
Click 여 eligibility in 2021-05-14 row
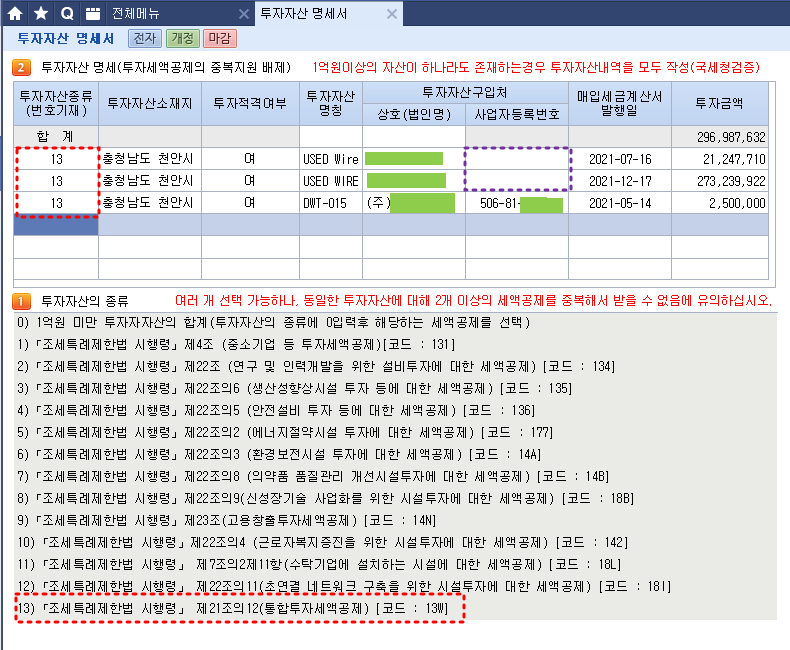pyautogui.click(x=250, y=203)
